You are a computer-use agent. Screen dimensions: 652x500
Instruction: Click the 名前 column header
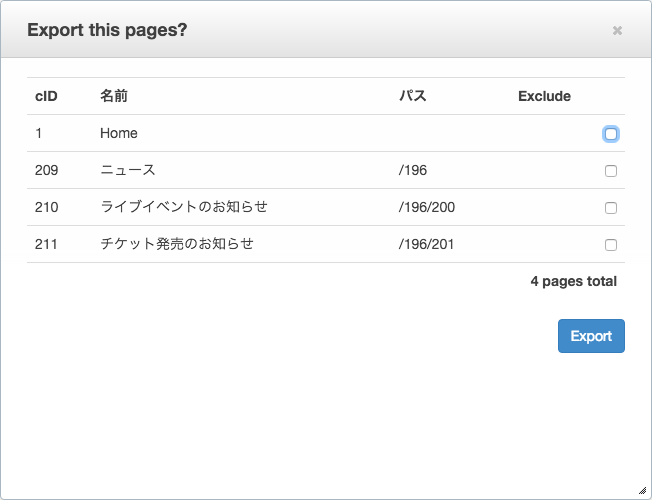[x=114, y=96]
